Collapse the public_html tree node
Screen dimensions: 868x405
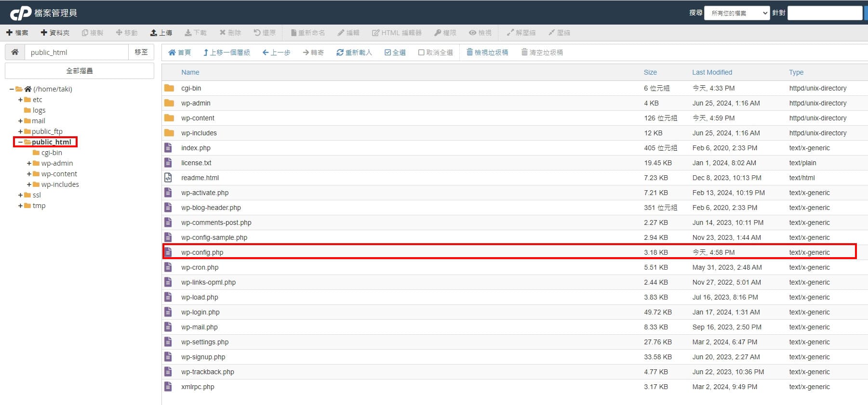point(20,142)
